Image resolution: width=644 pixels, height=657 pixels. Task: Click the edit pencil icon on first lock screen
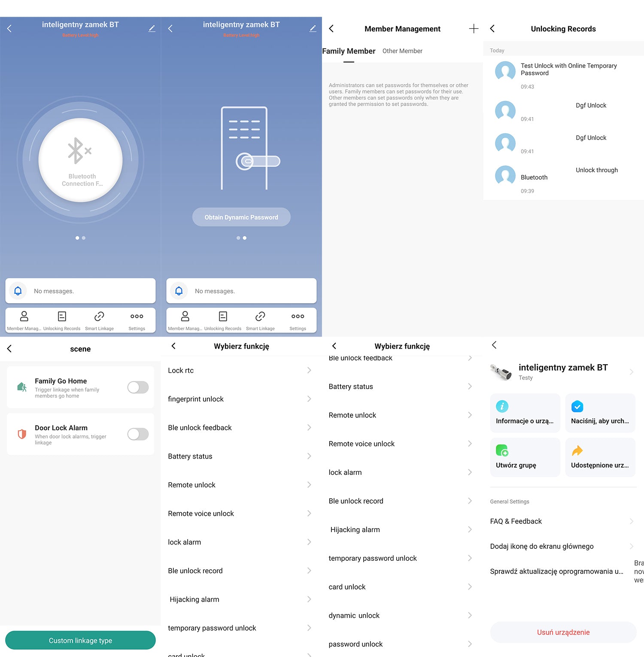[152, 28]
